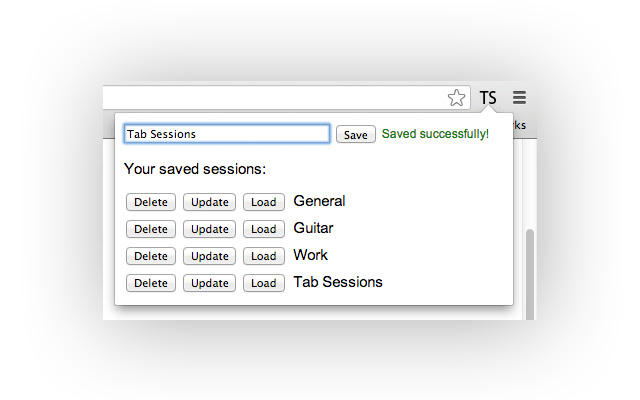Delete the Work session

coord(151,256)
